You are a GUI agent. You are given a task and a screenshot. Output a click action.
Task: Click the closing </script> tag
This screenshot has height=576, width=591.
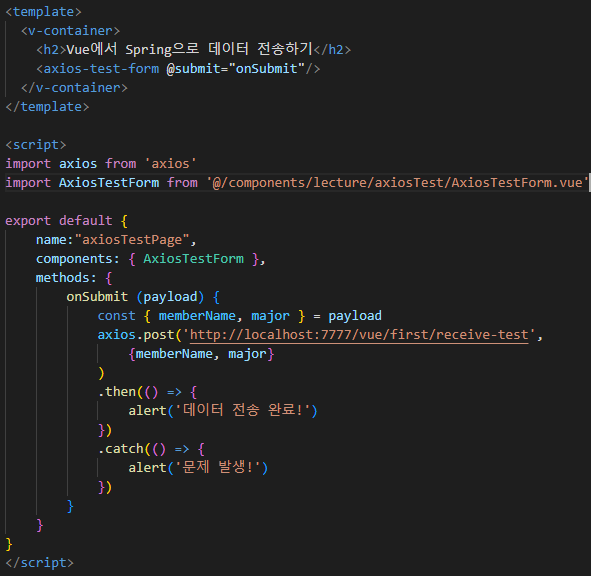[40, 563]
